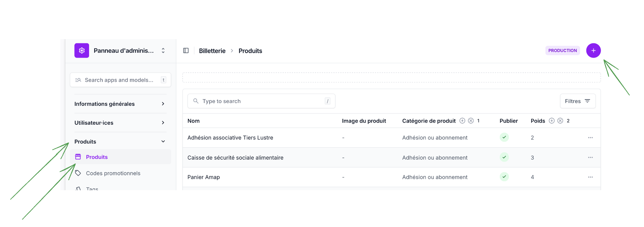Click the Produits store icon in sidebar
The width and height of the screenshot is (644, 227).
tap(78, 157)
